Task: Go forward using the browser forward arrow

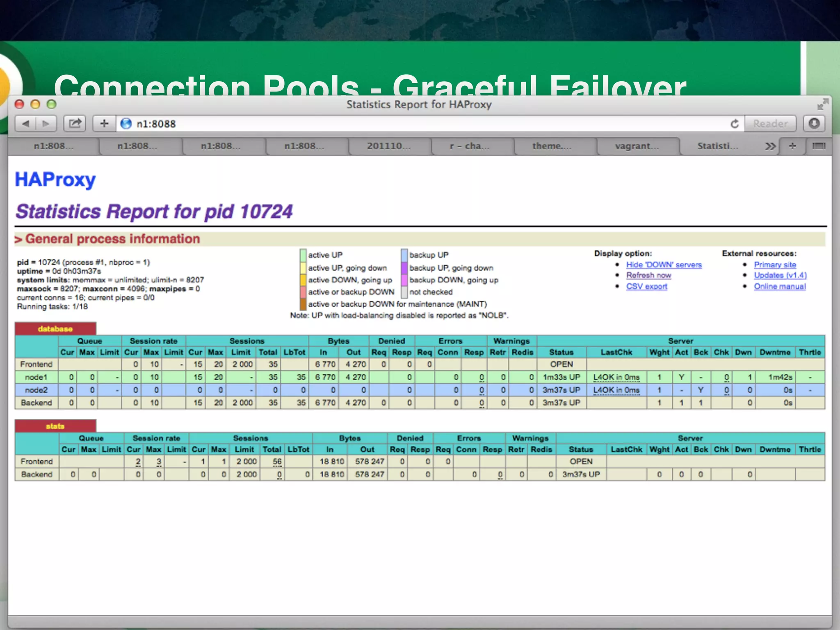Action: coord(46,123)
